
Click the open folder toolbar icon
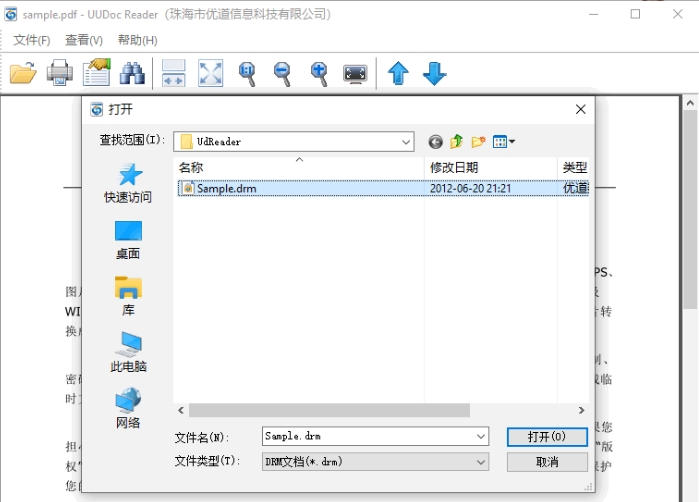pyautogui.click(x=23, y=73)
